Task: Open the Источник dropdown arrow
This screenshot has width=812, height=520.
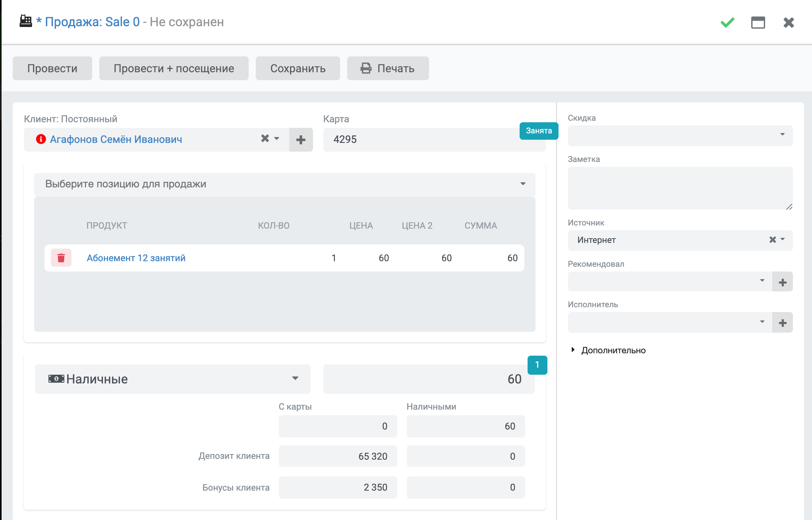Action: [x=783, y=239]
